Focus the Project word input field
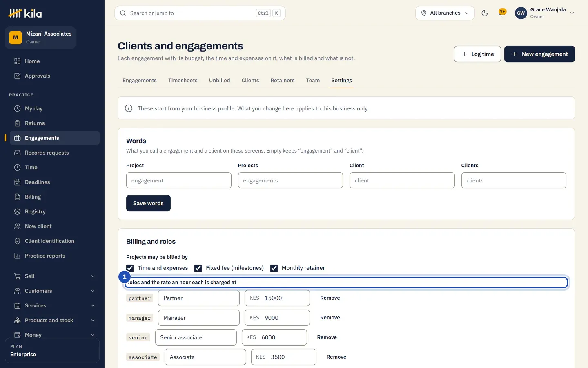 [x=179, y=180]
